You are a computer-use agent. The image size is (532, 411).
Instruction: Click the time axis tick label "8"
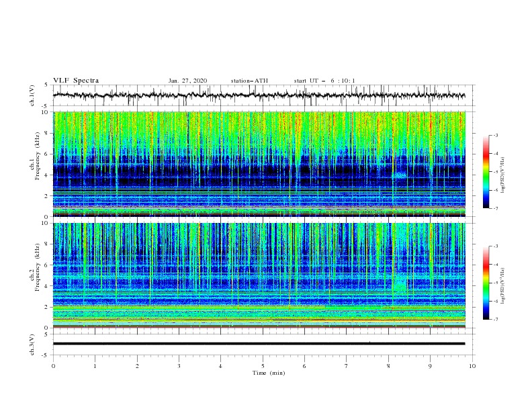click(x=388, y=366)
